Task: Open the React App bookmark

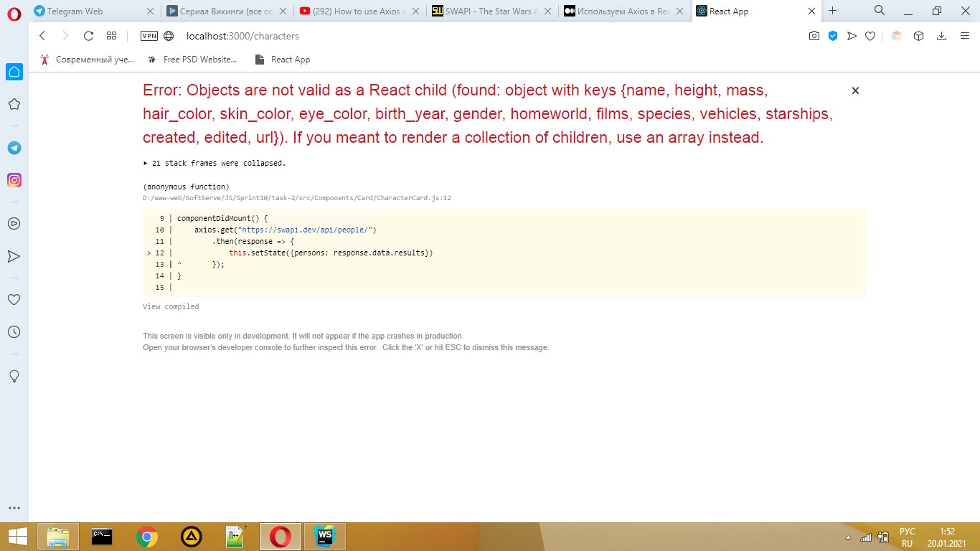Action: click(283, 60)
